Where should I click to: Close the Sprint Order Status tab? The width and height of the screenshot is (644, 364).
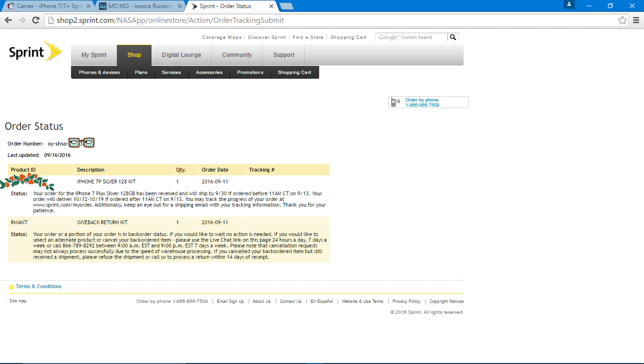pos(271,7)
